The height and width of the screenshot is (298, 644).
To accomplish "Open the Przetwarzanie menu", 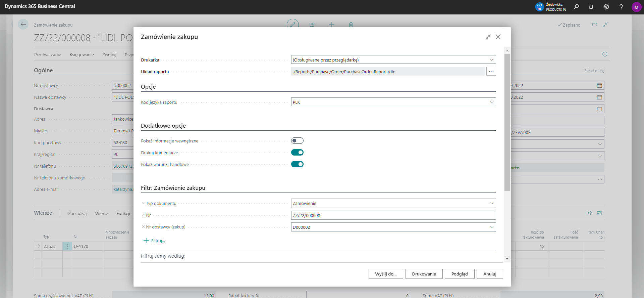I will point(48,54).
